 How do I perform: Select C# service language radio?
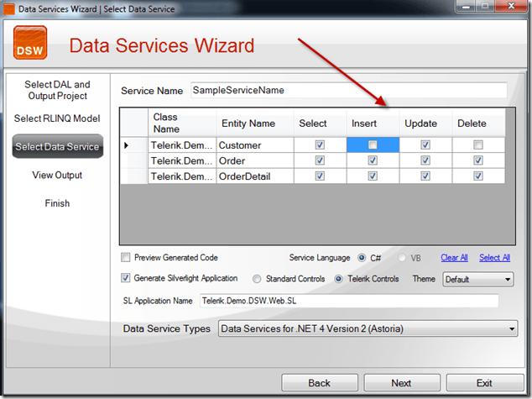pos(362,258)
